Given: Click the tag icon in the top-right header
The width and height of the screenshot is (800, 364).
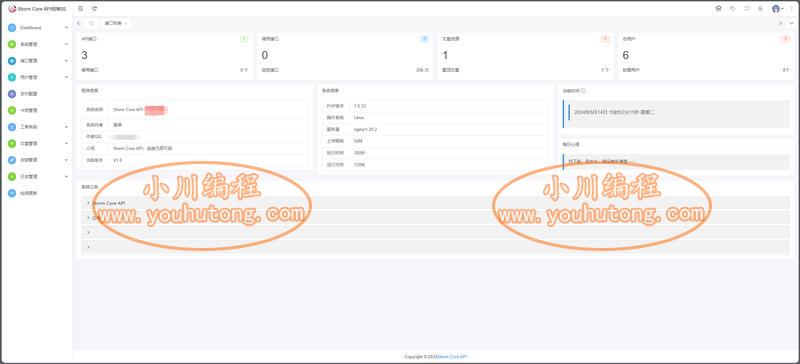Looking at the screenshot, I should (x=733, y=9).
